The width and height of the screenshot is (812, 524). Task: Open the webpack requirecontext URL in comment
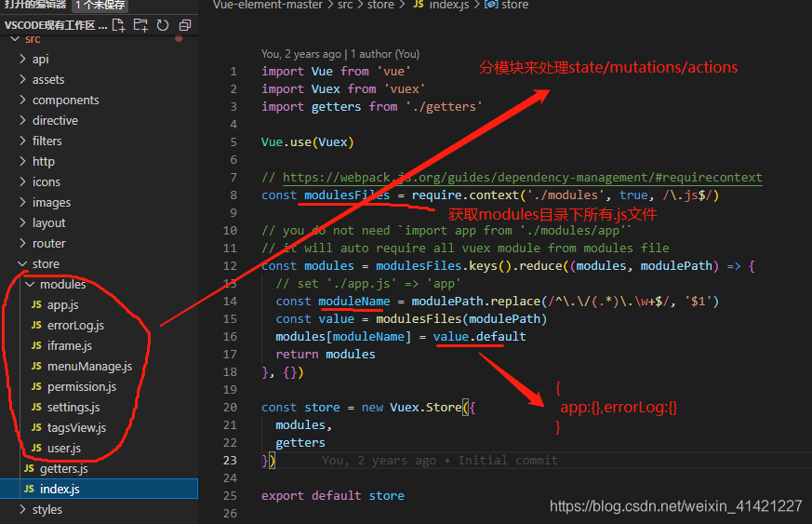pyautogui.click(x=522, y=178)
